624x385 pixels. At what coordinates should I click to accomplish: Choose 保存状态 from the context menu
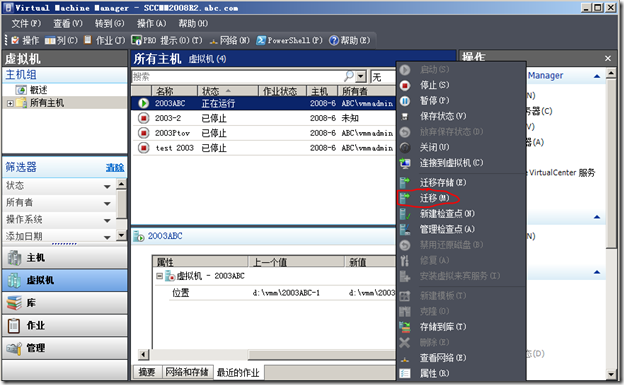point(443,116)
